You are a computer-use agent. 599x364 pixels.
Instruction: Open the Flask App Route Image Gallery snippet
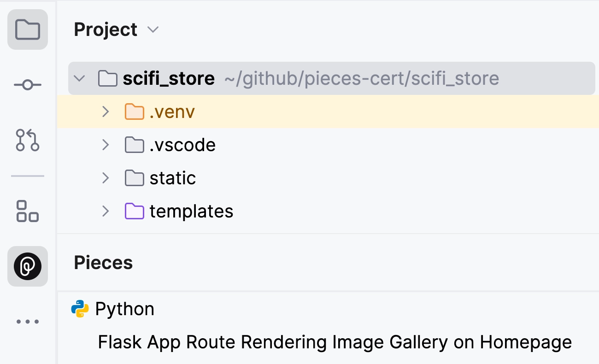334,342
